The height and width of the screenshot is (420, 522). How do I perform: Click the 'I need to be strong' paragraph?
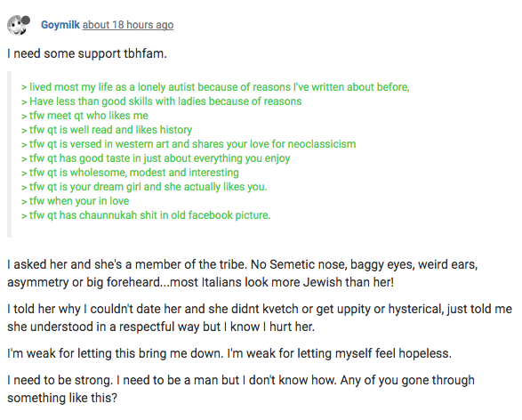click(241, 389)
